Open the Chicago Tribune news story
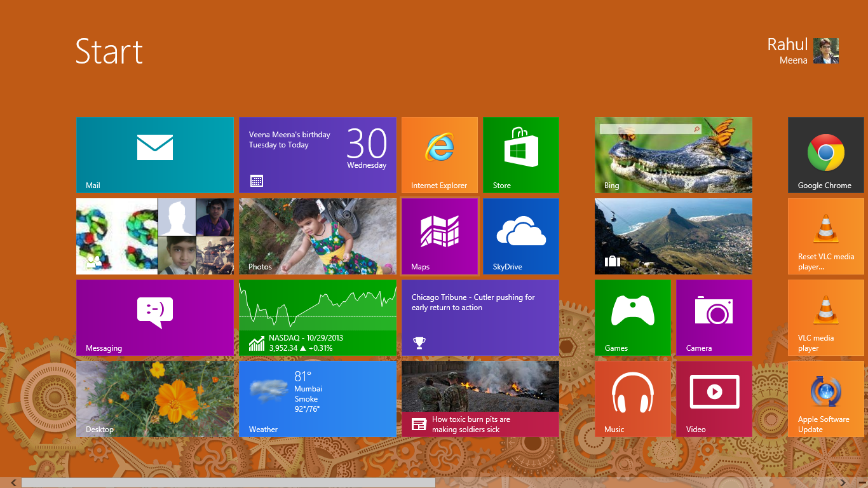 [480, 317]
